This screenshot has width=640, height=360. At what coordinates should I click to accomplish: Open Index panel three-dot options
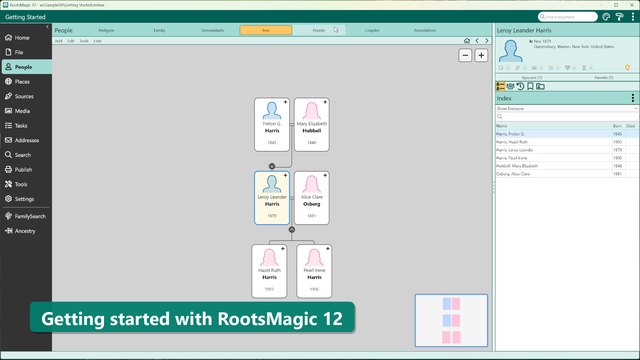click(x=633, y=98)
